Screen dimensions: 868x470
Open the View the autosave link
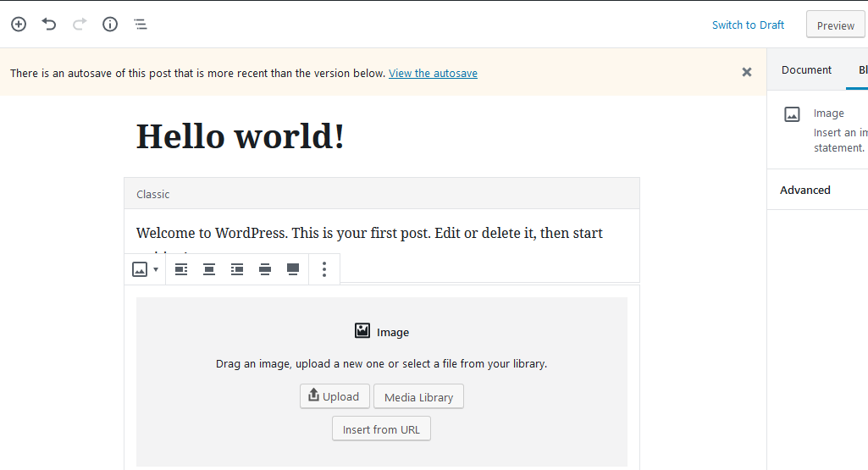coord(433,73)
